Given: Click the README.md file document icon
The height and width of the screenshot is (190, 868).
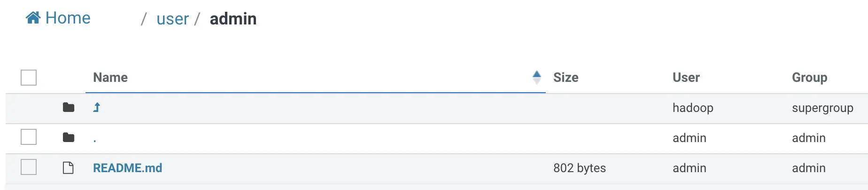Looking at the screenshot, I should pos(68,168).
